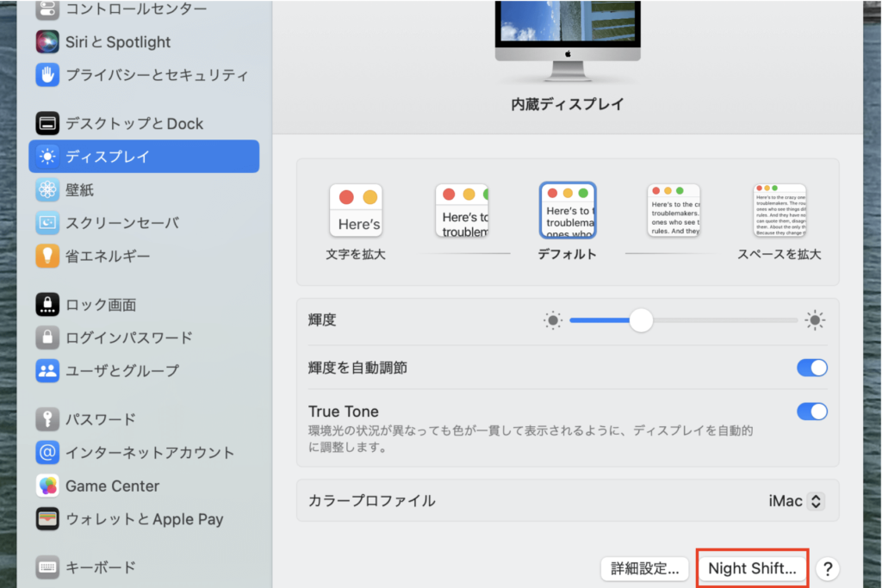Open パスワード sidebar item
Viewport: 882px width, 588px height.
(101, 419)
